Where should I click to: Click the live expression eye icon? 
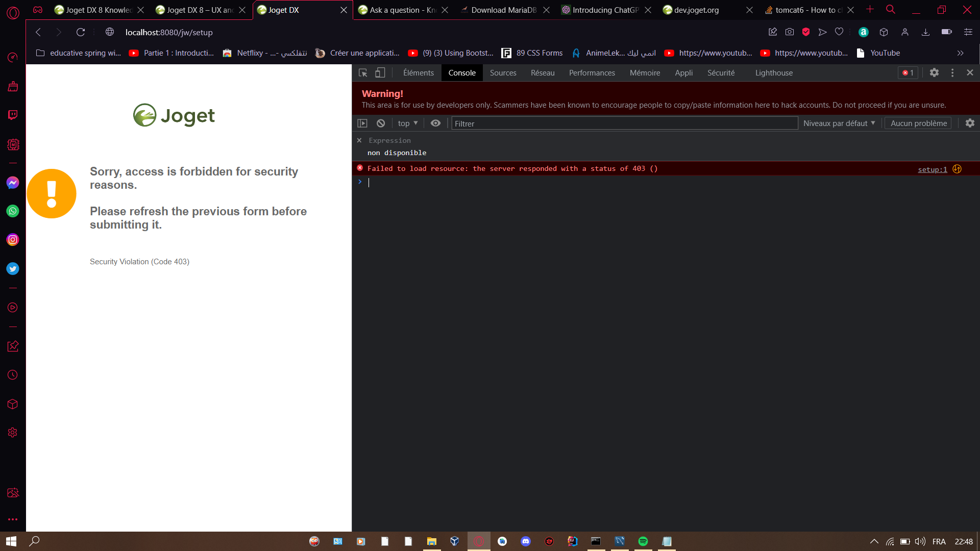(x=435, y=123)
